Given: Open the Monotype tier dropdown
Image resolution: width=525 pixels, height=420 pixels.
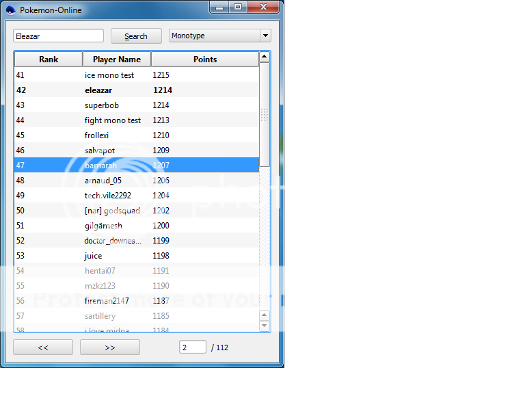Looking at the screenshot, I should (x=219, y=36).
